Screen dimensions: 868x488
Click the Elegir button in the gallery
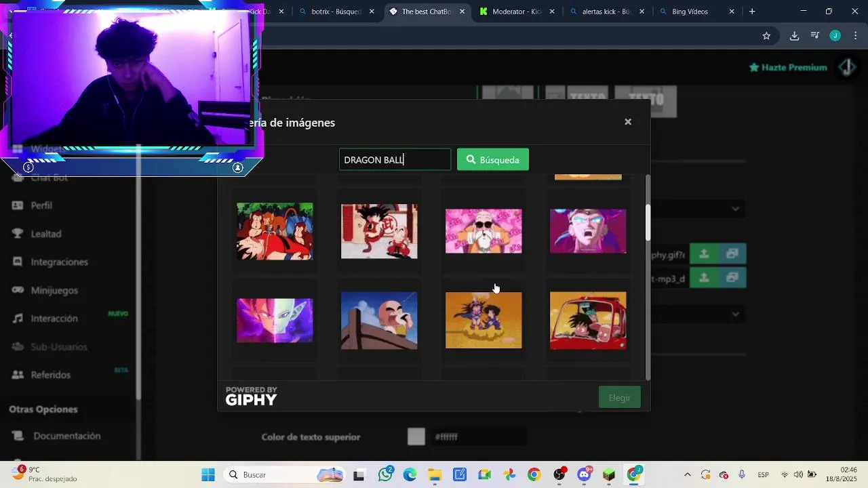coord(619,398)
